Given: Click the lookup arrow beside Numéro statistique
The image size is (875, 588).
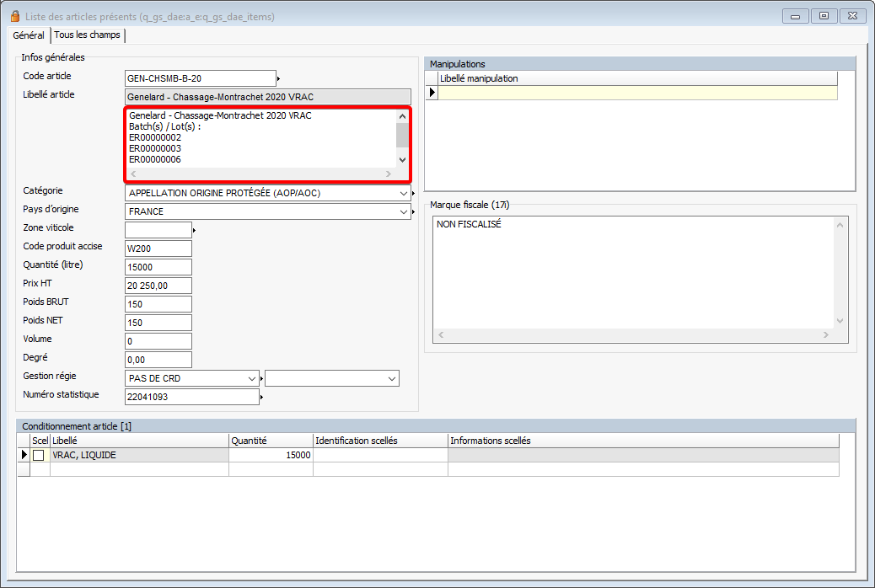Looking at the screenshot, I should (262, 397).
